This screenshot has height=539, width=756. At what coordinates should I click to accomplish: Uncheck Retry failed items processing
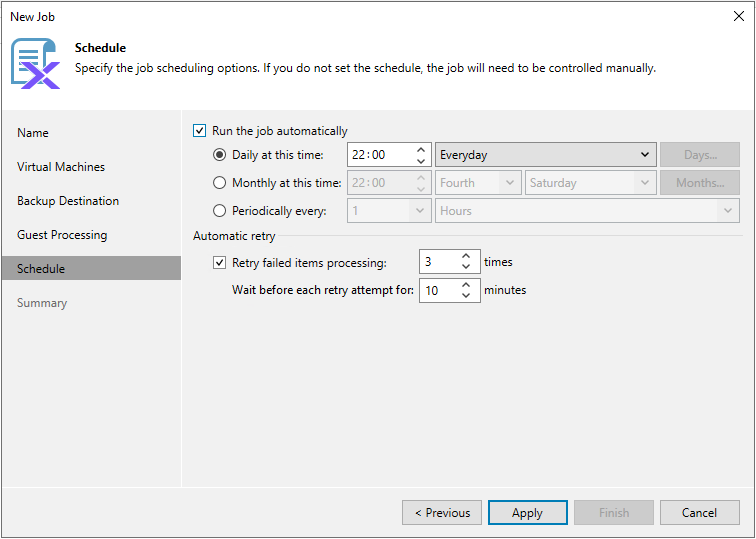[219, 263]
